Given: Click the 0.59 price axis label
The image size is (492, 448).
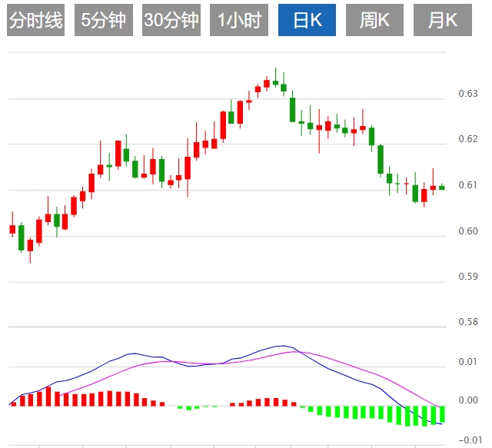Looking at the screenshot, I should [468, 277].
